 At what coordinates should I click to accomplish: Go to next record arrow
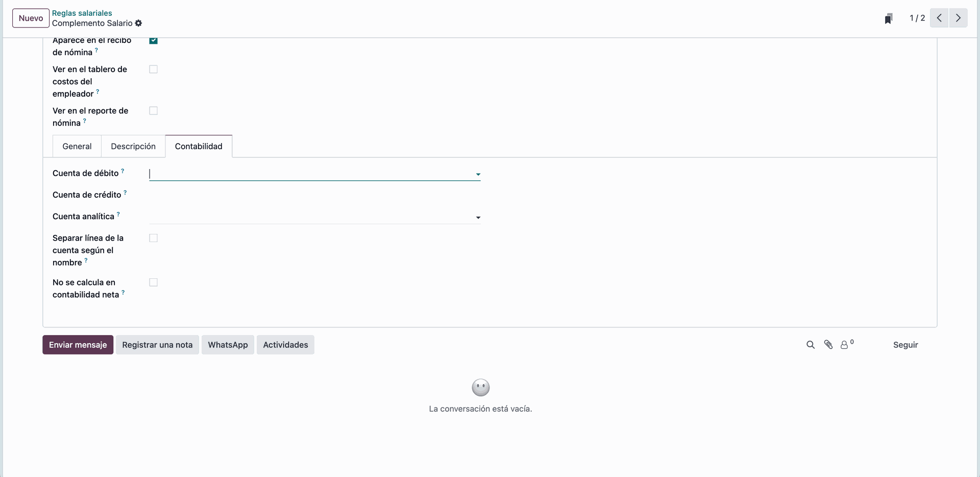[958, 18]
